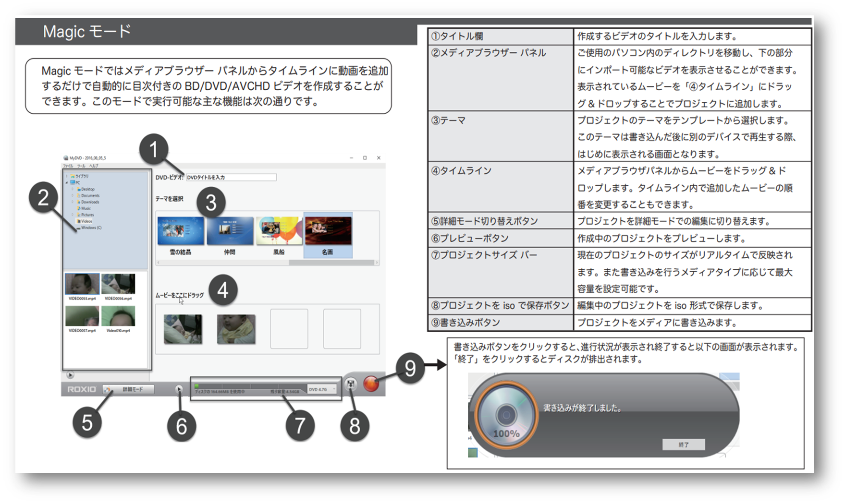Close the MyDVD window

[379, 157]
